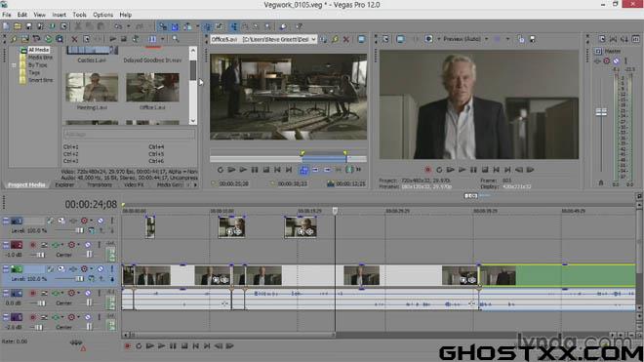Open the media search magnifier icon

pyautogui.click(x=176, y=39)
